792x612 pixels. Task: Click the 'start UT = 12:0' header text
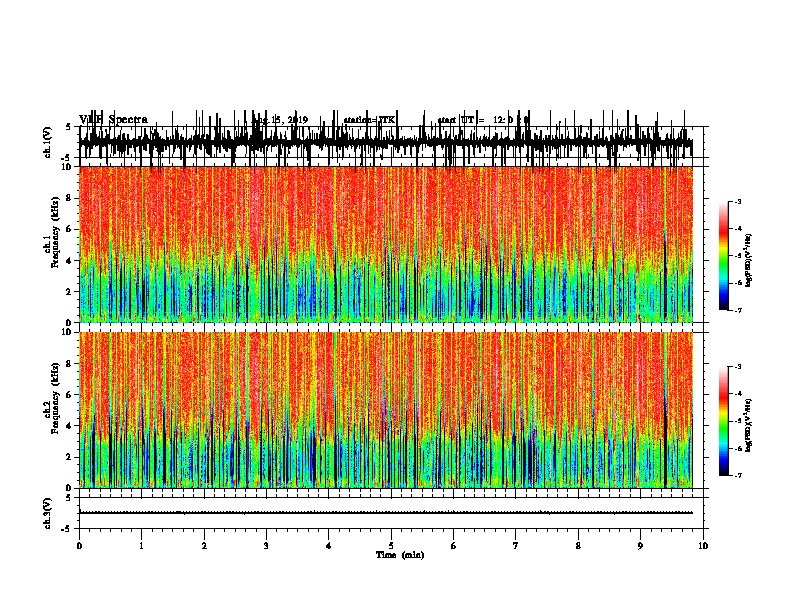[483, 120]
